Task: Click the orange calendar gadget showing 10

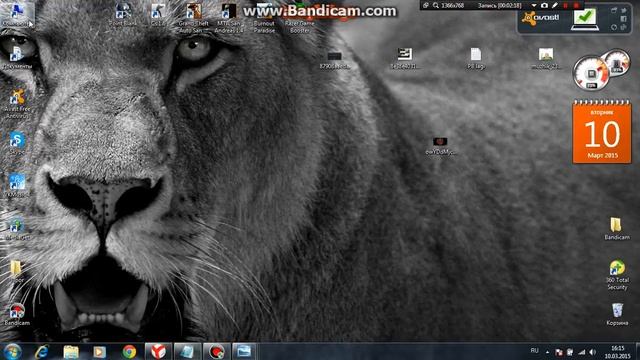Action: coord(602,131)
